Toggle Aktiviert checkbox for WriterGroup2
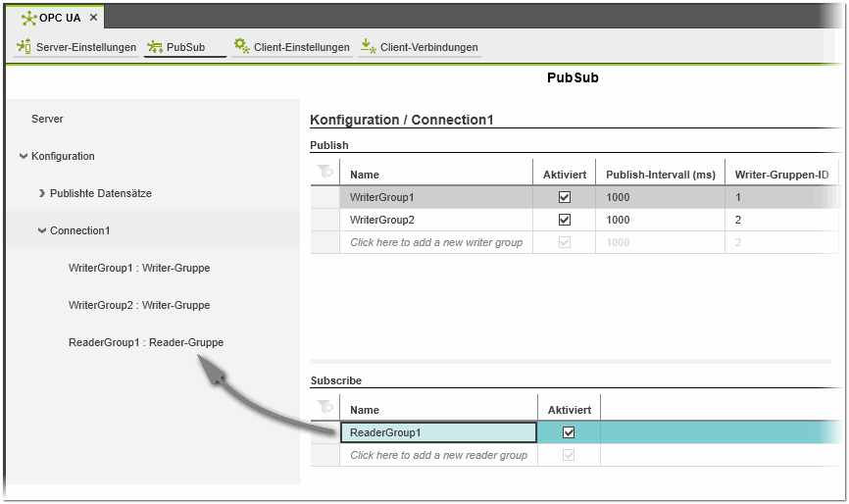The width and height of the screenshot is (849, 504). [x=564, y=220]
